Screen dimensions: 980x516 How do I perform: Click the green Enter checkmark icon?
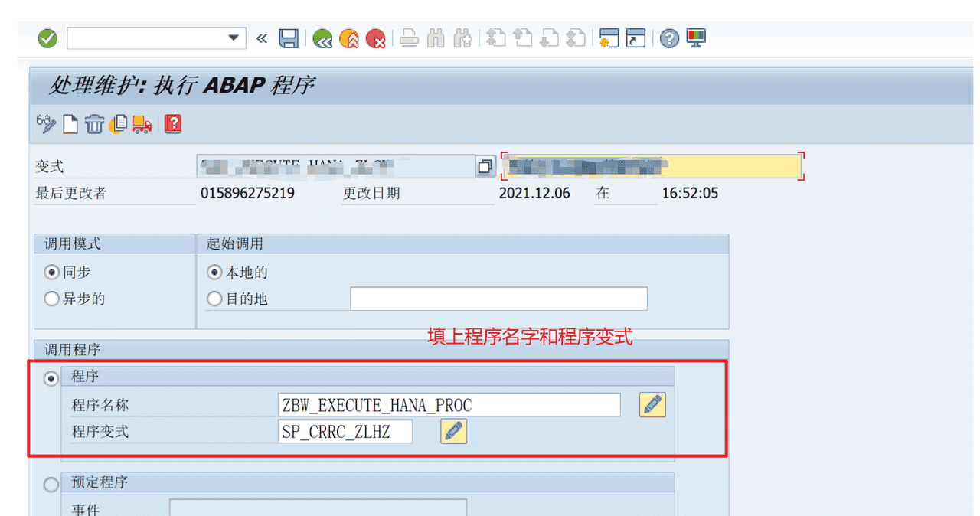click(x=47, y=38)
